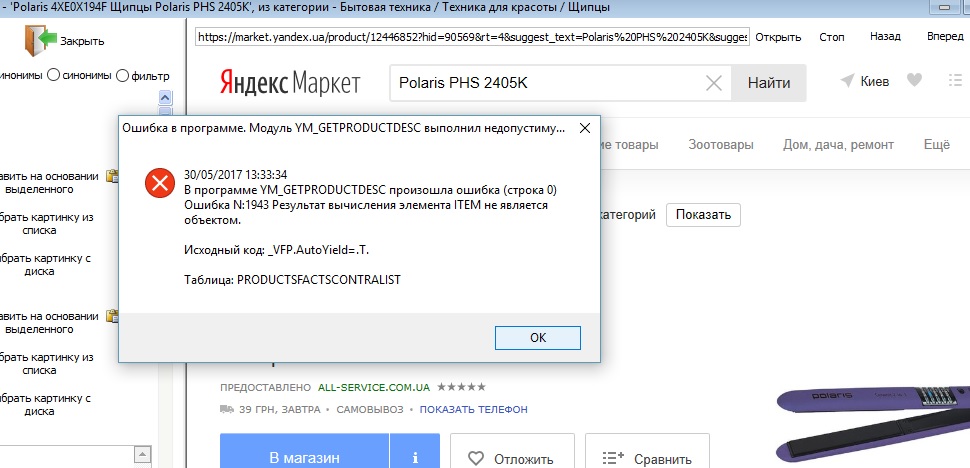Viewport: 970px width, 468px height.
Task: Close the error dialog with the X
Action: tap(584, 129)
